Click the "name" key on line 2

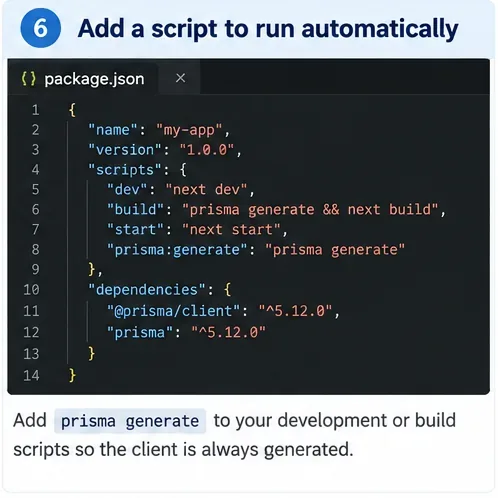pos(113,130)
